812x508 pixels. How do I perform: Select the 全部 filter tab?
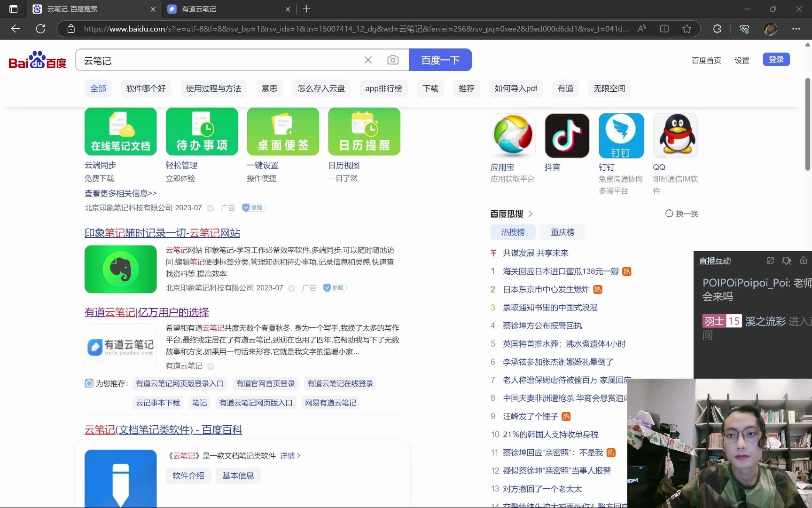tap(98, 88)
